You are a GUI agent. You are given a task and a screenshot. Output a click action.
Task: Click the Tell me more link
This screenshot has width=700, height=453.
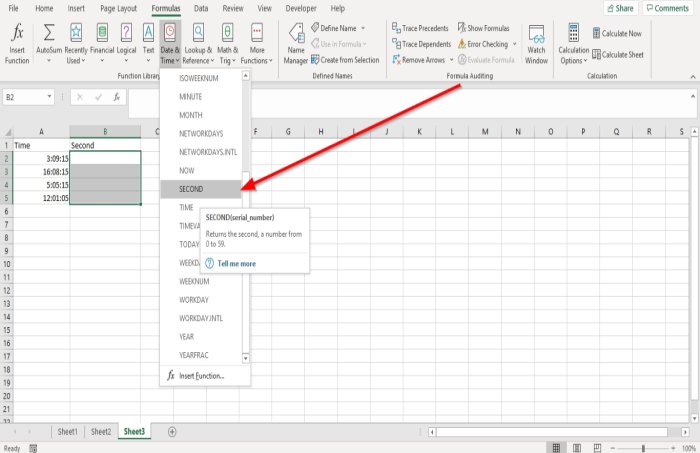tap(237, 263)
